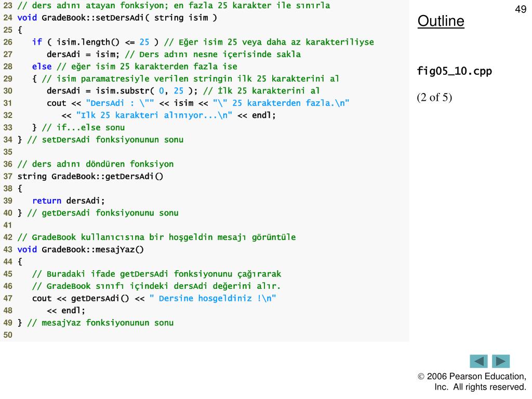Click slide number 49
The width and height of the screenshot is (532, 399).
pos(521,9)
